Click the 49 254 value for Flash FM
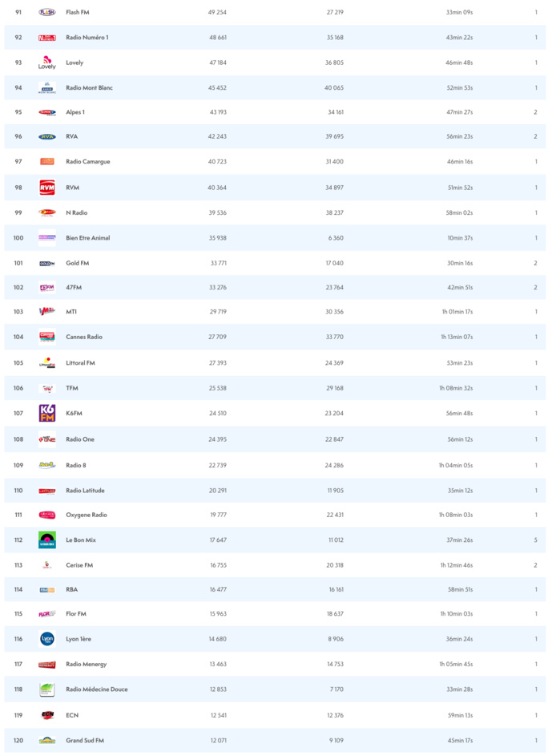This screenshot has height=756, width=552. pos(217,13)
